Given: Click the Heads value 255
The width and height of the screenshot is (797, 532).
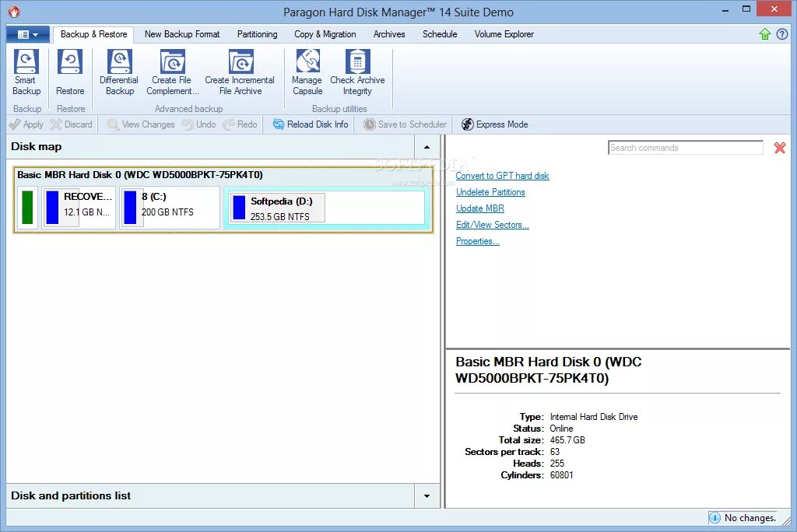Looking at the screenshot, I should (x=557, y=464).
